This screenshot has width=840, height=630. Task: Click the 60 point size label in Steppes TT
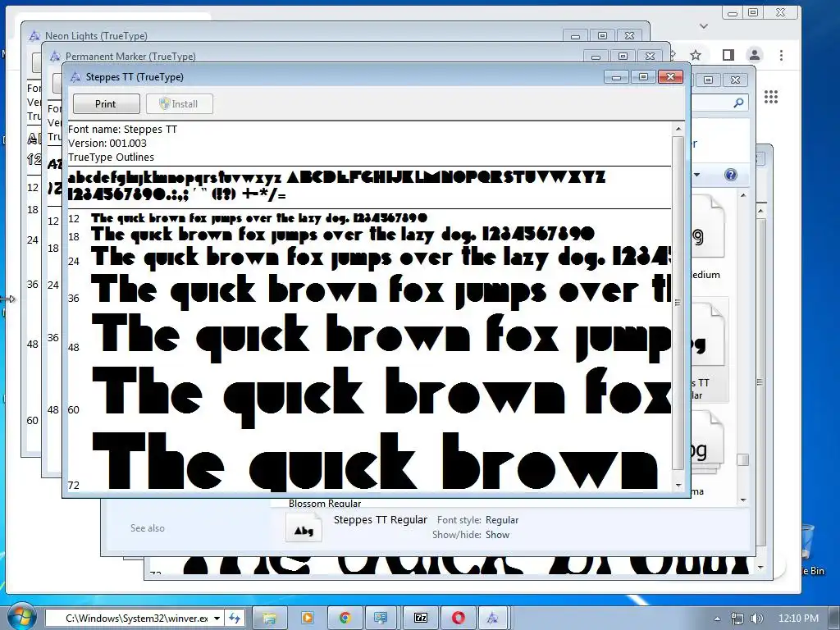(x=74, y=410)
